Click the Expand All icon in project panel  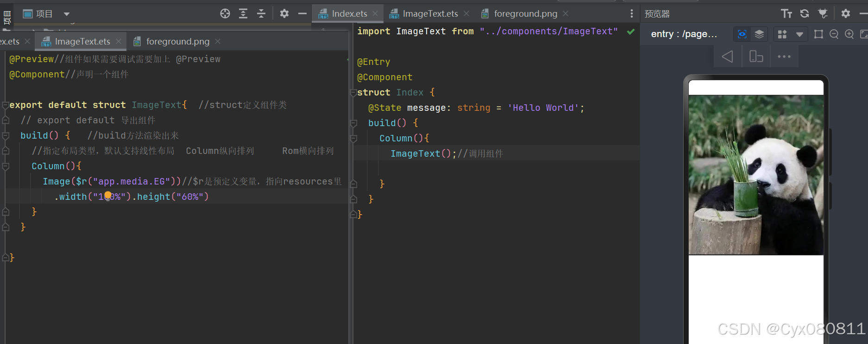[243, 14]
